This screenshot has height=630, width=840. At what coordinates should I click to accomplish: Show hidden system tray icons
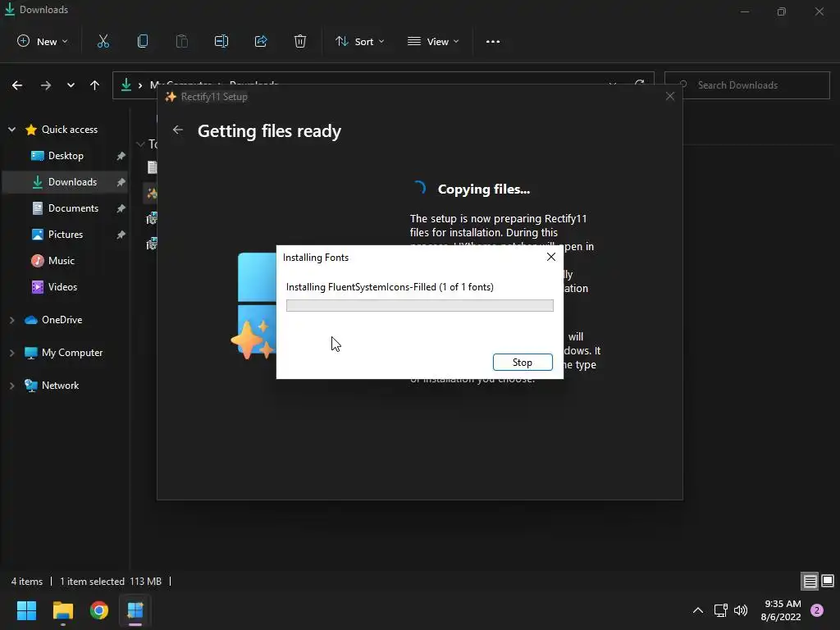pyautogui.click(x=698, y=610)
